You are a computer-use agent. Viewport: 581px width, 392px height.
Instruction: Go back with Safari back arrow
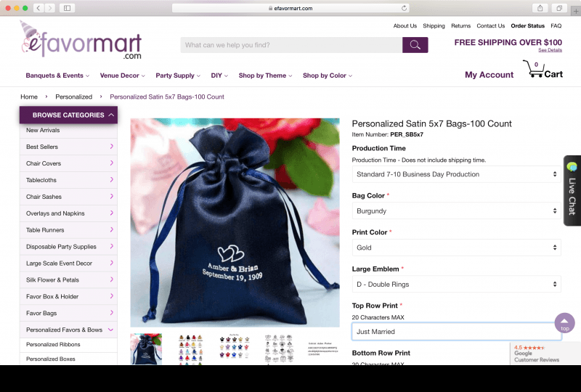[x=38, y=8]
